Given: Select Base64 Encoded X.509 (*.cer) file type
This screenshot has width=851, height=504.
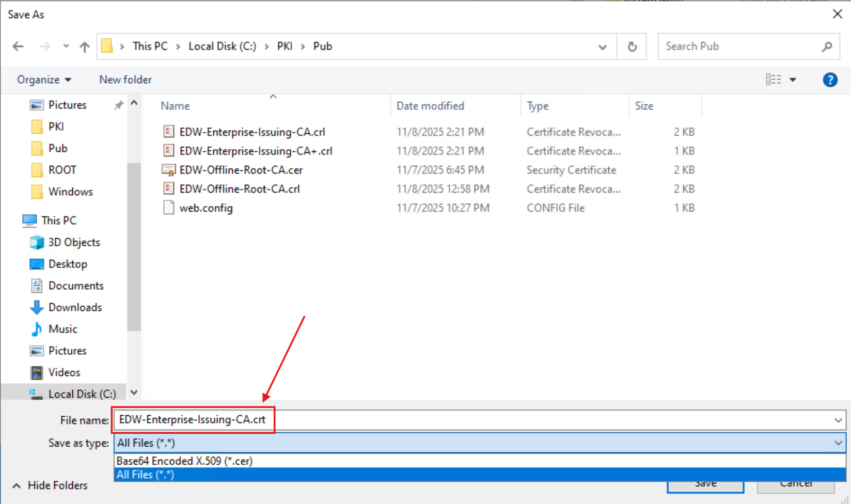Looking at the screenshot, I should pyautogui.click(x=184, y=461).
